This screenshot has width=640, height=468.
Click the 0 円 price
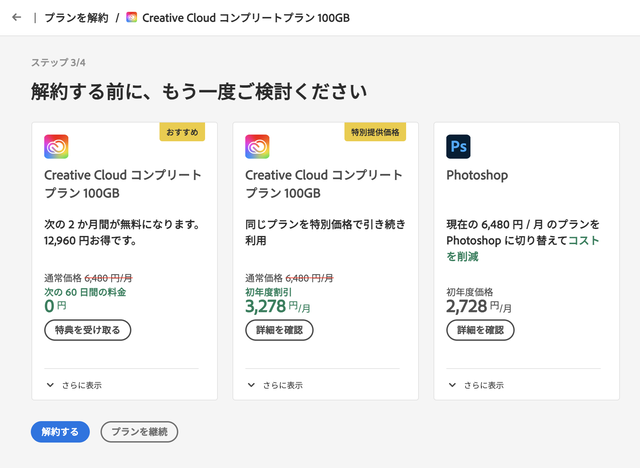55,306
